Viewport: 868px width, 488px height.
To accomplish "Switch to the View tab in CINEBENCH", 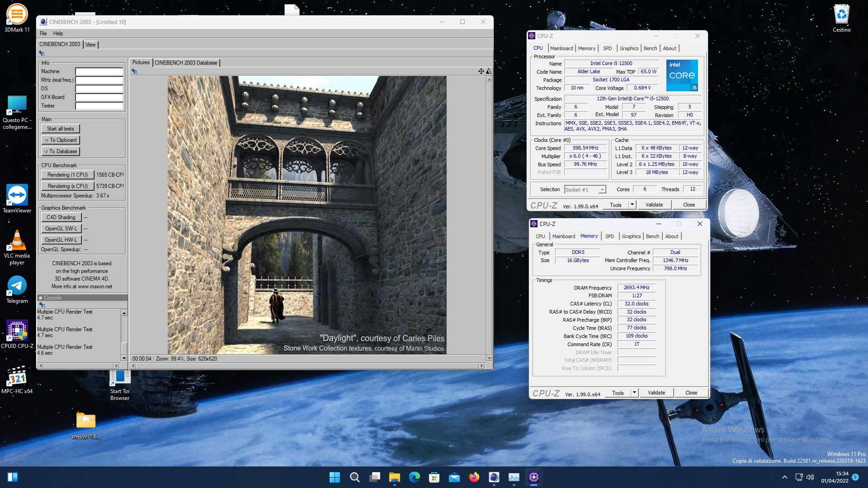I will coord(90,44).
